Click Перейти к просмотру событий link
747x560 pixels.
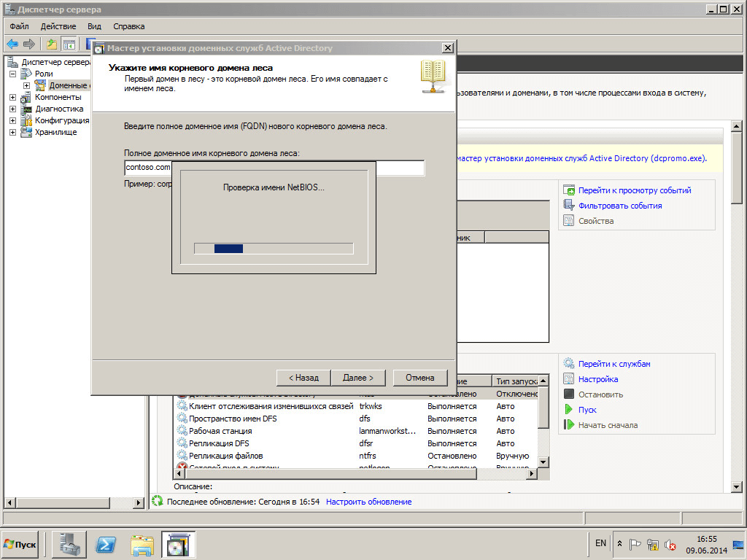click(635, 190)
